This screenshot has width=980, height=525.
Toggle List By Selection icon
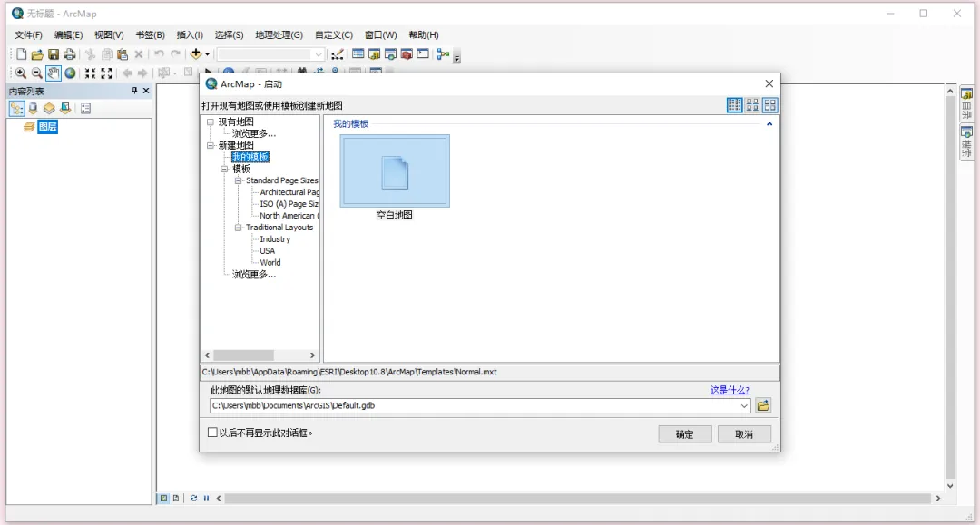click(x=65, y=109)
